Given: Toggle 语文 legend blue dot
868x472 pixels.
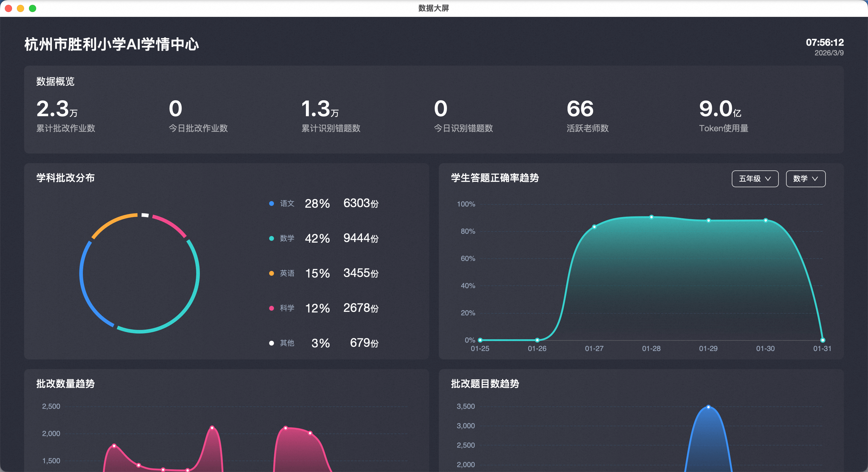Looking at the screenshot, I should tap(271, 204).
